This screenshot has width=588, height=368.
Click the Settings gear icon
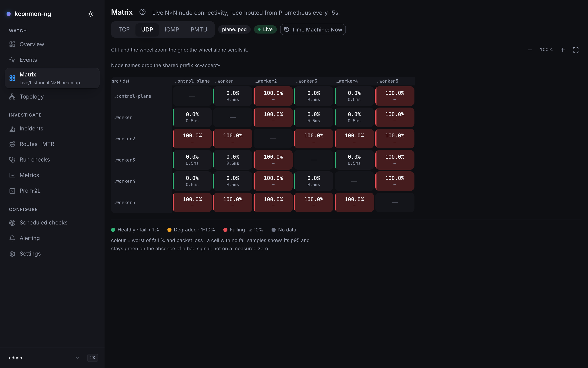click(12, 254)
